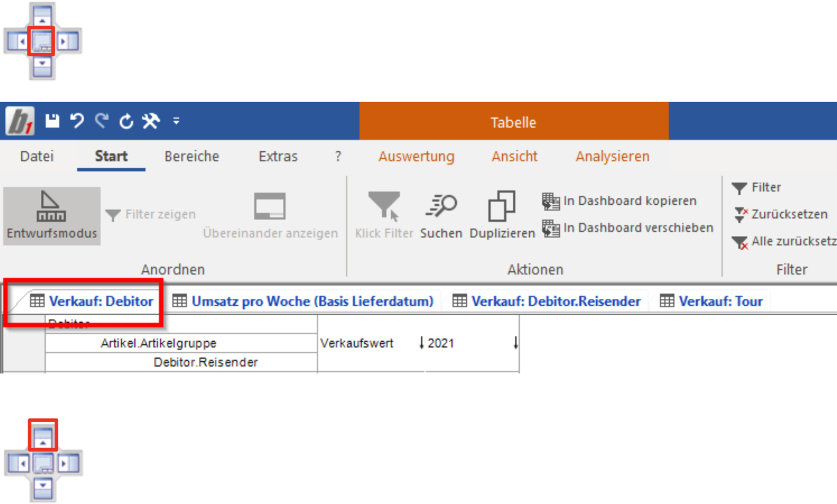Select the Verkauf: Debitor table tab

[92, 301]
